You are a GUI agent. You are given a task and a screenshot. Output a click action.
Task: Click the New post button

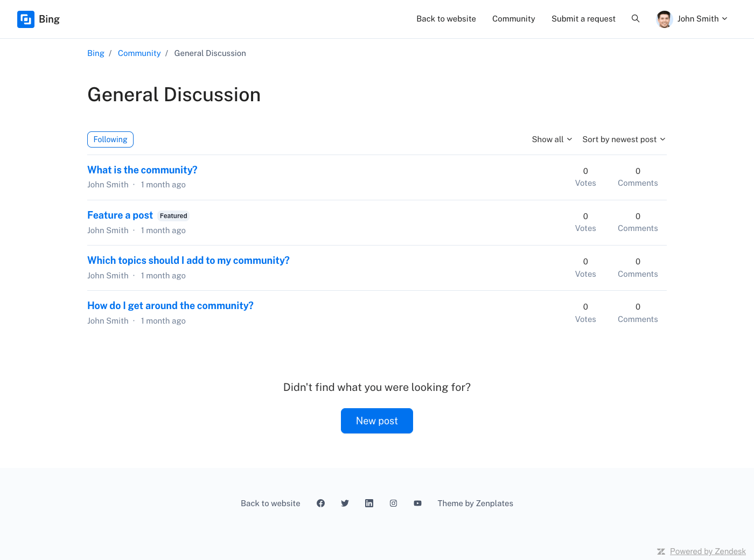377,421
